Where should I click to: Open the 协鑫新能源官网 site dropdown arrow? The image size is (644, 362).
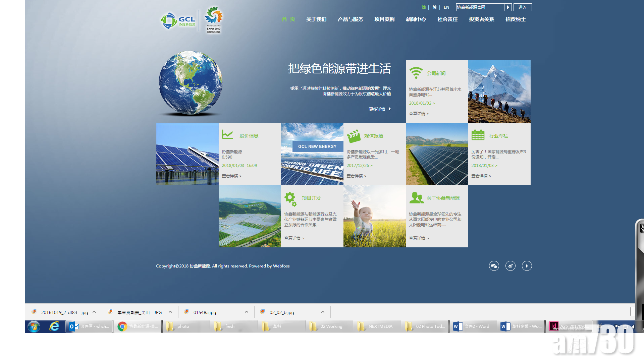tap(508, 7)
